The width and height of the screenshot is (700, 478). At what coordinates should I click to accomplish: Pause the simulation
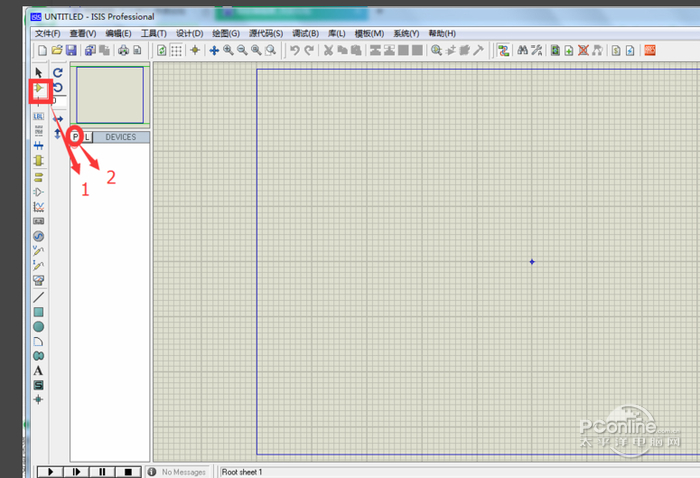pyautogui.click(x=101, y=471)
